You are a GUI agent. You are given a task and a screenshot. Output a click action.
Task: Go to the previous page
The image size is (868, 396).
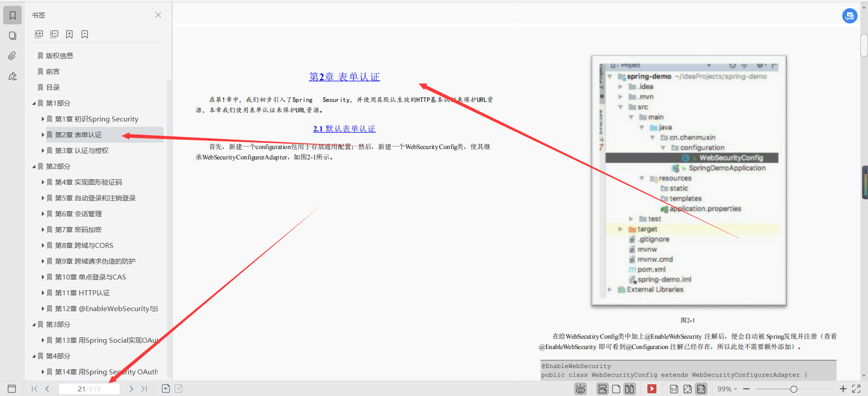coord(47,389)
